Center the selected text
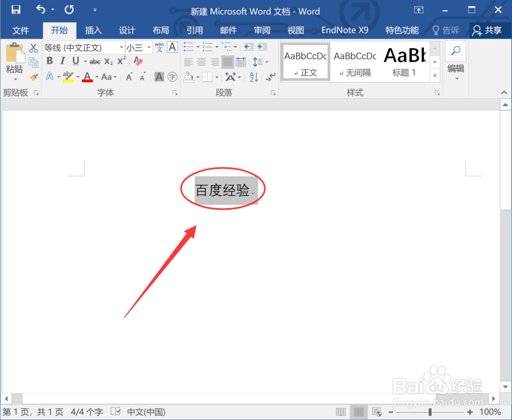Image resolution: width=512 pixels, height=420 pixels. [x=201, y=62]
